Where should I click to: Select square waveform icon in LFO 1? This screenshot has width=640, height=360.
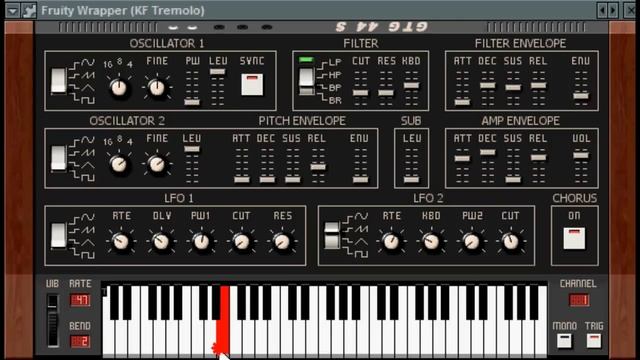point(88,255)
